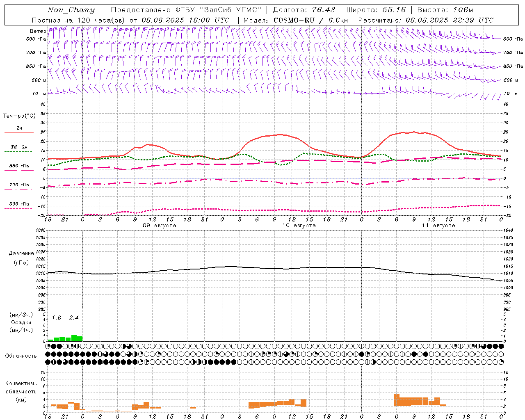
Task: Click '(км)' unit under convective cloudiness label
Action: tap(21, 399)
